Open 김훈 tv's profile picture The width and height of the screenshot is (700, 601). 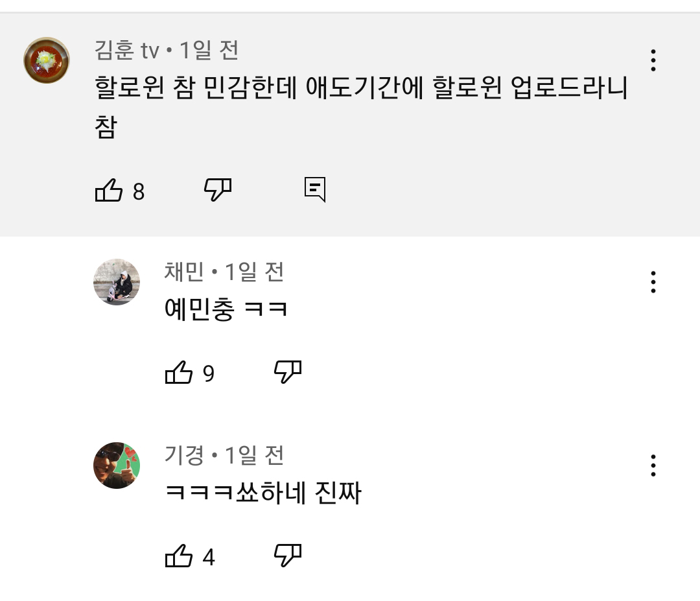click(x=47, y=60)
